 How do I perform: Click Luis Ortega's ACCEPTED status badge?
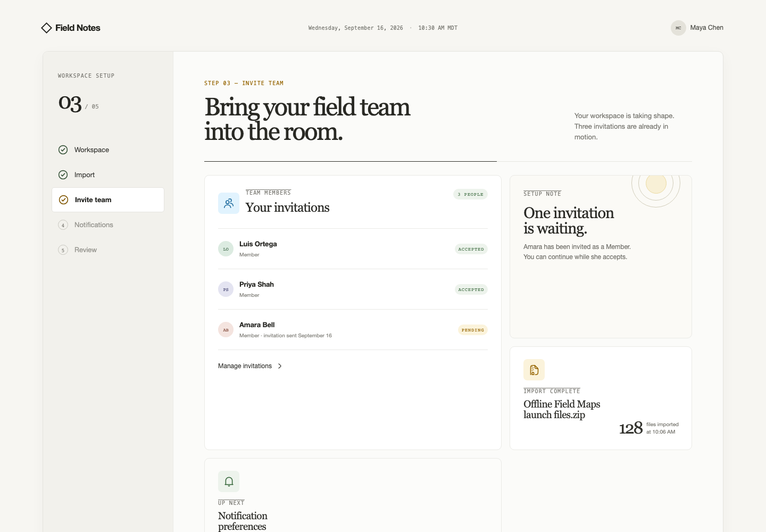click(x=471, y=249)
